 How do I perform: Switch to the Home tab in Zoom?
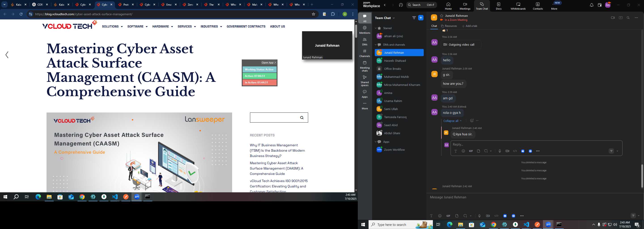tap(448, 6)
